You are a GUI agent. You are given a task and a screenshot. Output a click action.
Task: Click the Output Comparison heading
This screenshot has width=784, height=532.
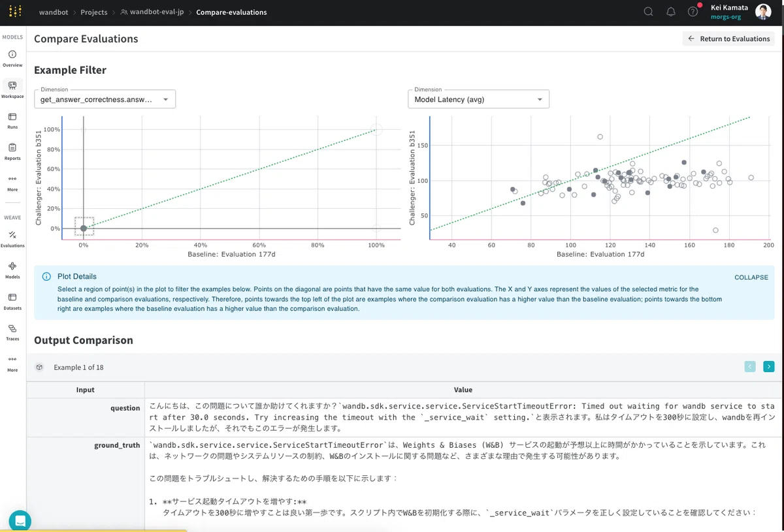(x=84, y=340)
